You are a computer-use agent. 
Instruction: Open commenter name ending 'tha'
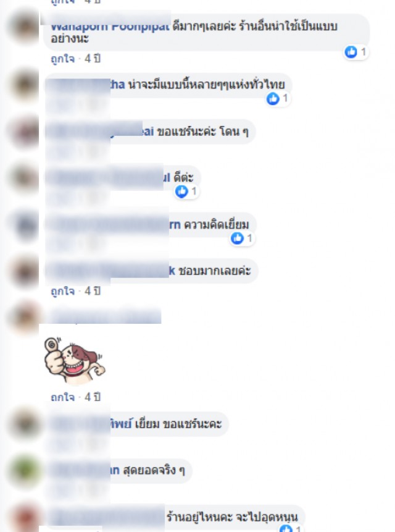(x=85, y=85)
